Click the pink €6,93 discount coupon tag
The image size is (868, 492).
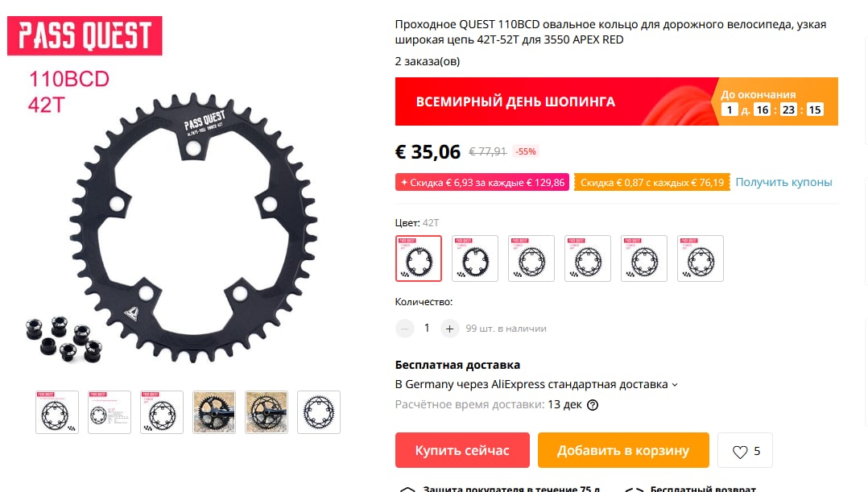click(482, 182)
